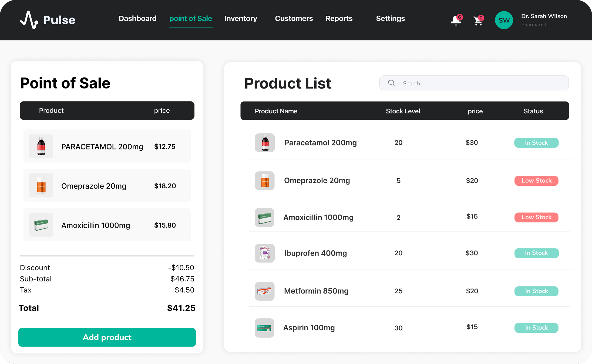Screen dimensions: 592x364
Task: Open the Settings menu
Action: click(x=390, y=18)
